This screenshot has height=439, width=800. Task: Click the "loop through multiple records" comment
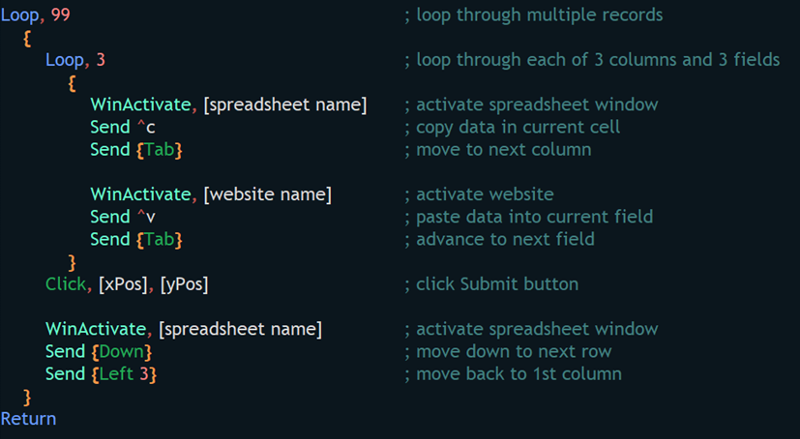[533, 15]
